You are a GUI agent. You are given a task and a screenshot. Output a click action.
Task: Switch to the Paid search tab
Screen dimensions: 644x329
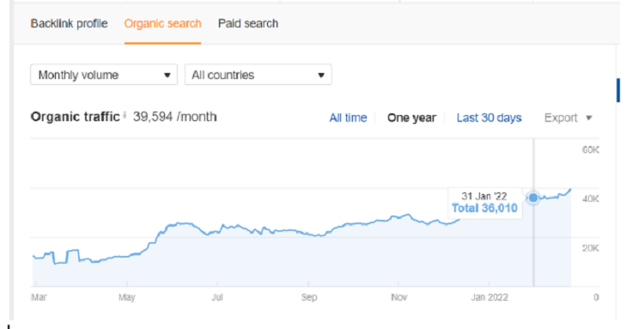click(248, 24)
